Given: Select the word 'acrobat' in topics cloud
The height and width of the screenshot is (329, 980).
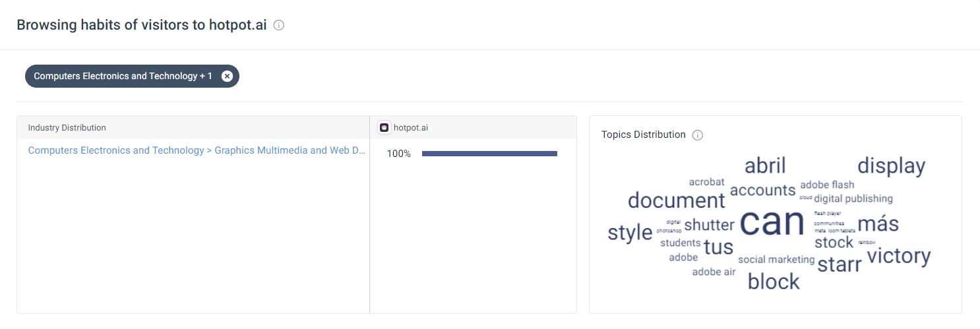Looking at the screenshot, I should pos(707,182).
